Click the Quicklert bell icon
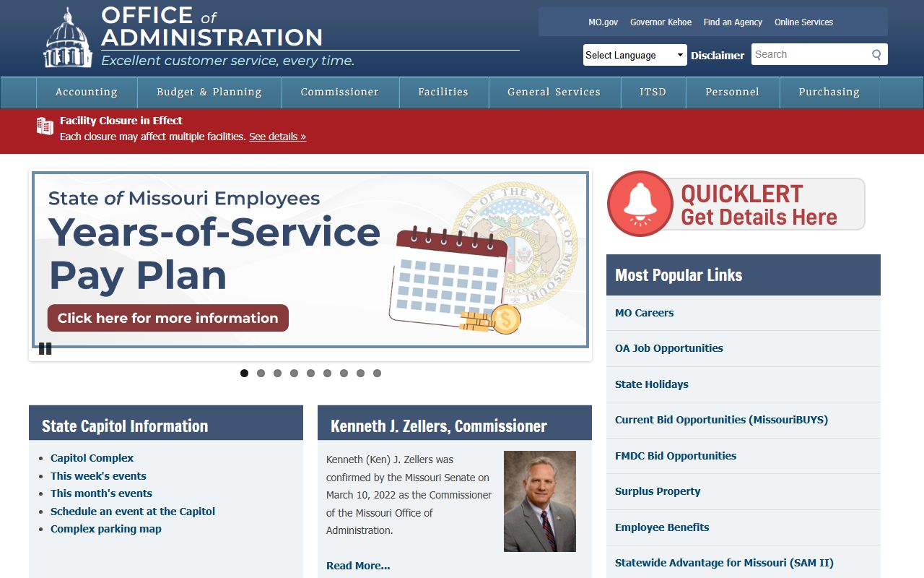The image size is (924, 578). (x=640, y=204)
